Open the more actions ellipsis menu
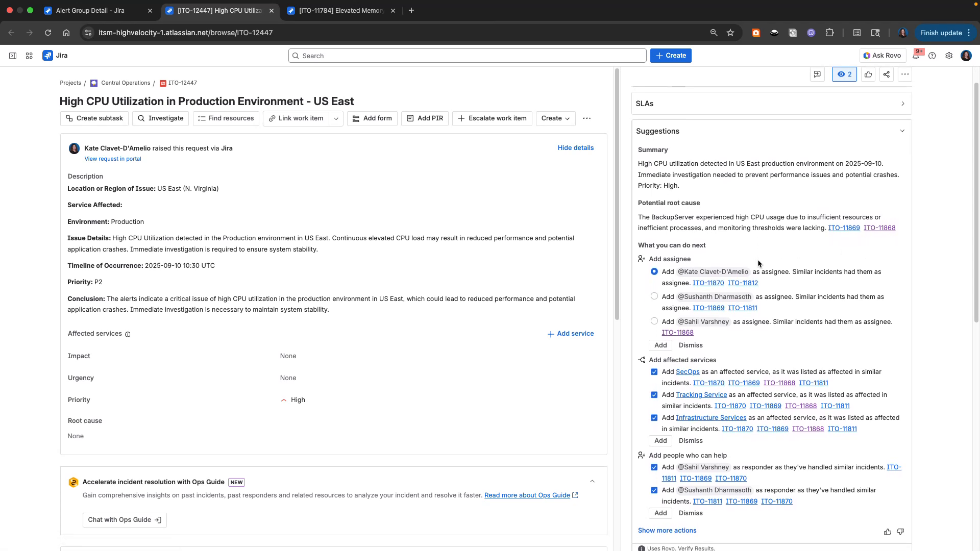 (x=905, y=74)
